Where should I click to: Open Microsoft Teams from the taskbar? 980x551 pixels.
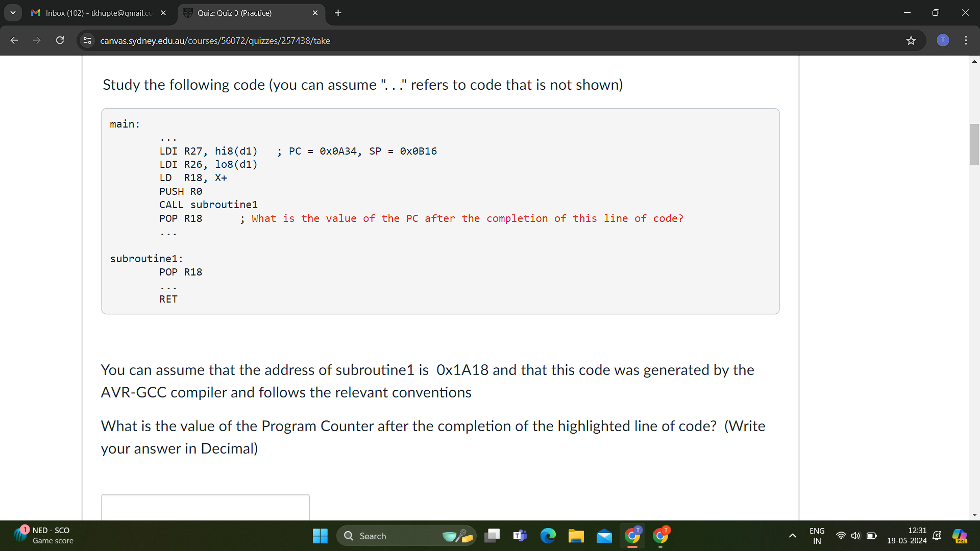520,536
